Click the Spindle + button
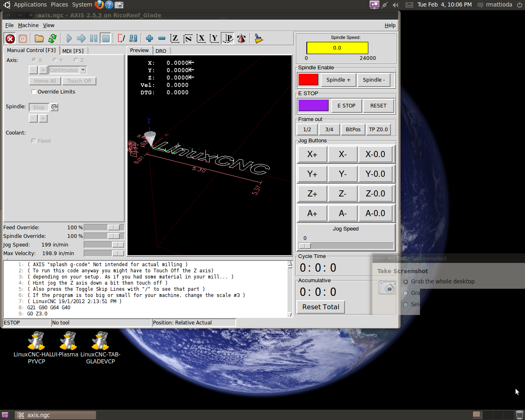Viewport: 525px width, 420px height. pyautogui.click(x=338, y=80)
